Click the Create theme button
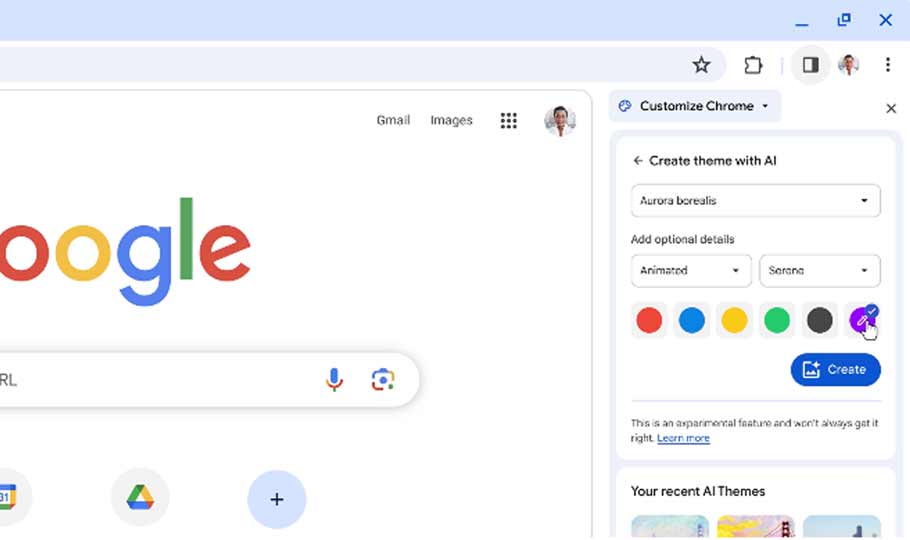 835,369
